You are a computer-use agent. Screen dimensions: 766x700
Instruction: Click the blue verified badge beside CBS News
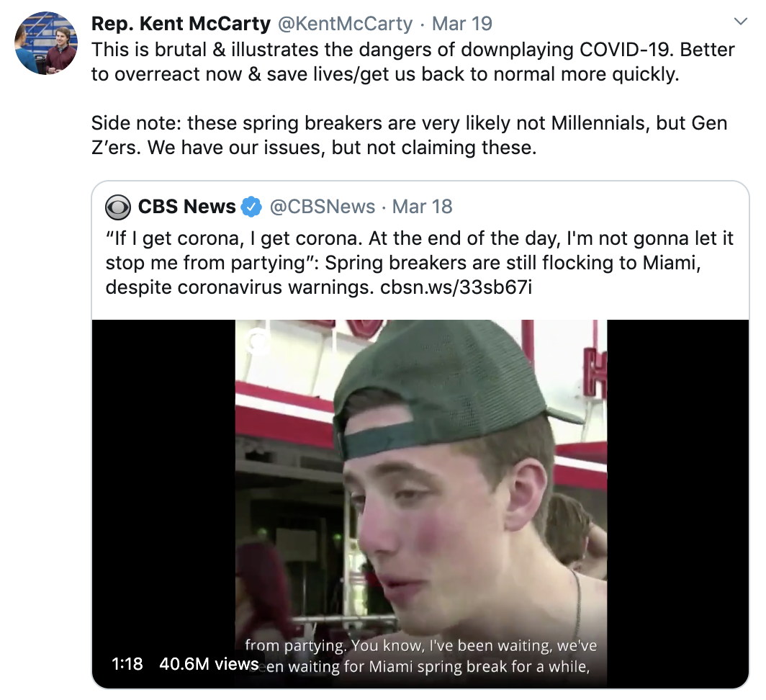(251, 207)
